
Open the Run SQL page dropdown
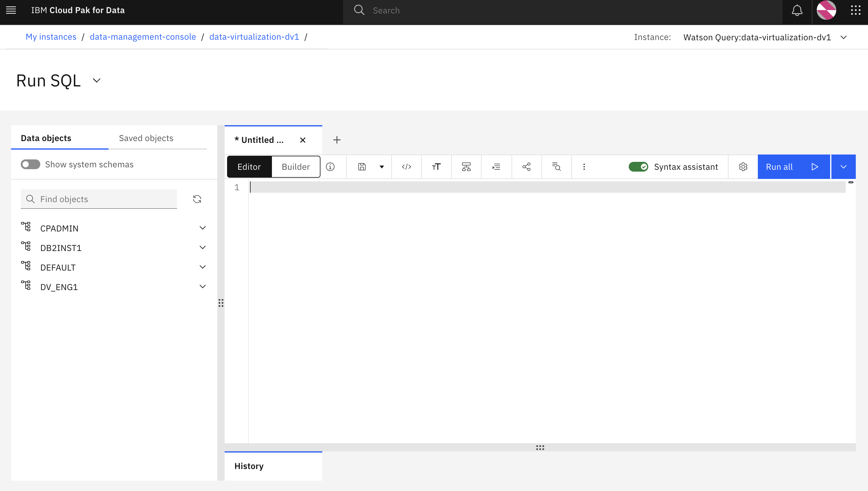(97, 81)
